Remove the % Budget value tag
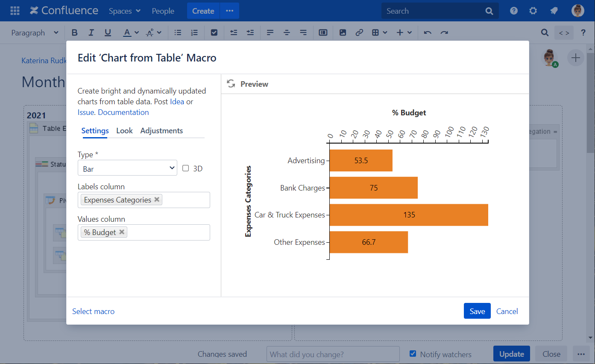 pyautogui.click(x=122, y=232)
